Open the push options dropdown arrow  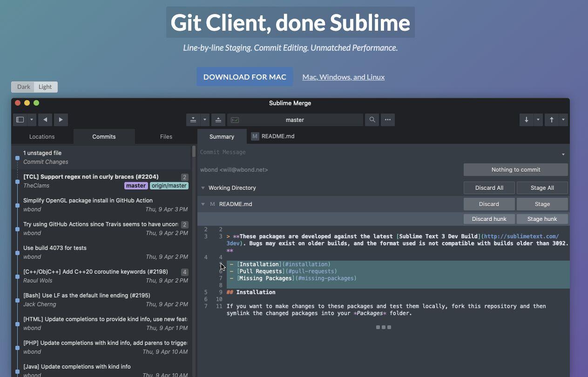click(x=563, y=120)
